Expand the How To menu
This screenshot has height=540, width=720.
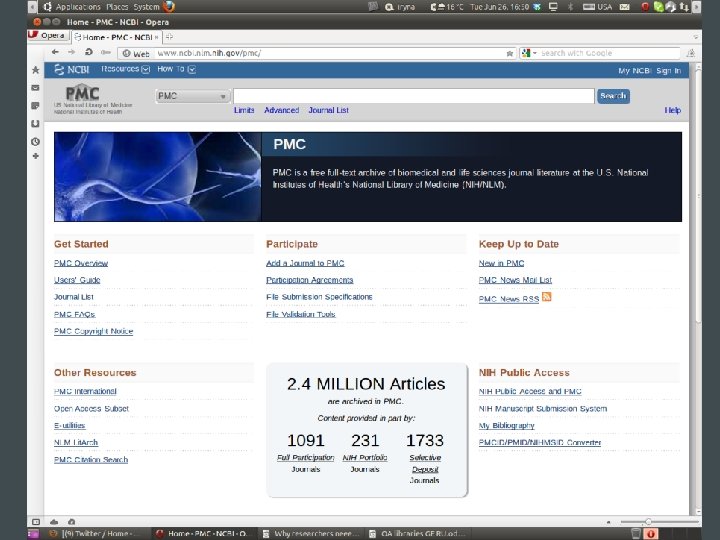[176, 69]
